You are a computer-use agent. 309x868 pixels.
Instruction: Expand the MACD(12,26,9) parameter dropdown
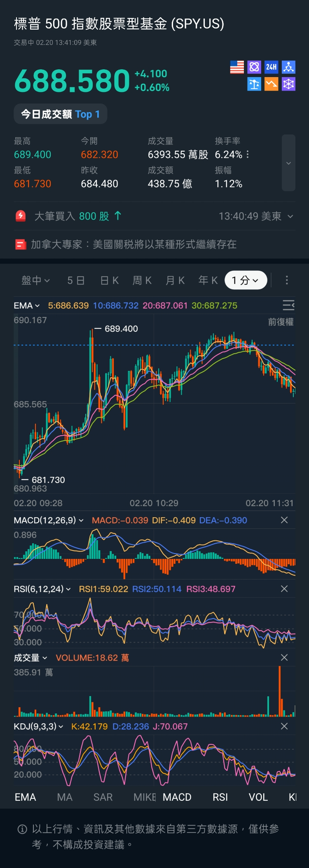tap(49, 520)
